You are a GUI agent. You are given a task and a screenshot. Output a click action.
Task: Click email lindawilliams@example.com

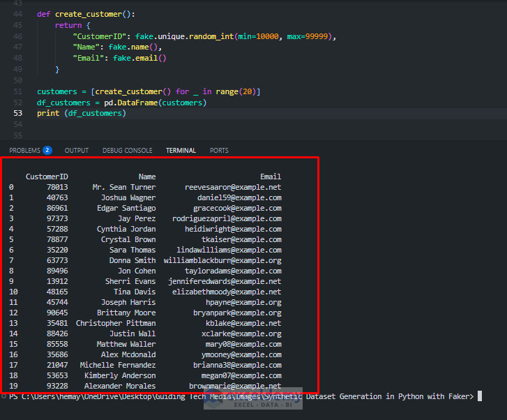coord(229,250)
